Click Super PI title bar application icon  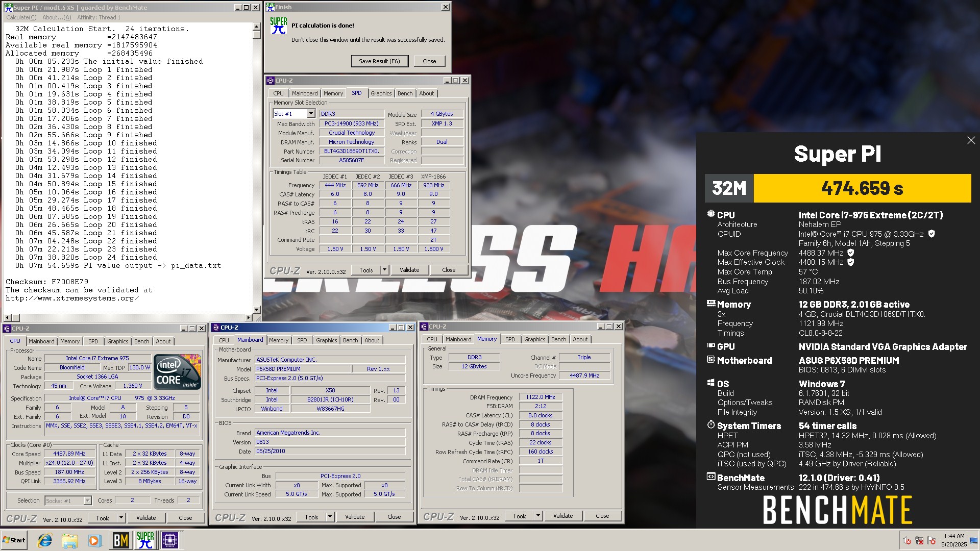[8, 7]
